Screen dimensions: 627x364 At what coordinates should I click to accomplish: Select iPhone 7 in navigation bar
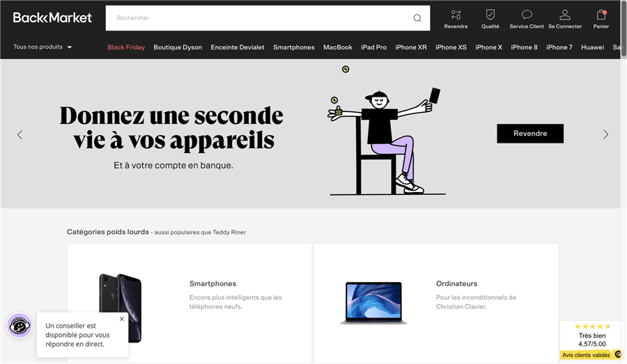[559, 47]
